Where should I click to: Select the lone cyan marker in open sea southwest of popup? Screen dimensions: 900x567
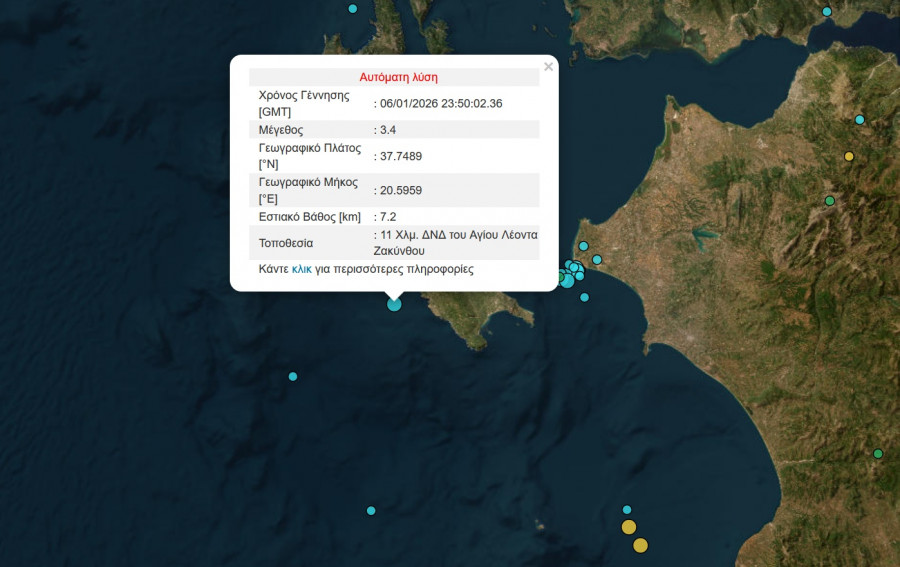pos(293,376)
